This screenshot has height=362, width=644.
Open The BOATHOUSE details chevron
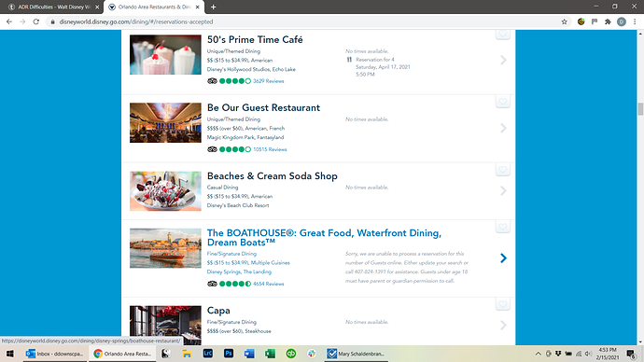(504, 258)
